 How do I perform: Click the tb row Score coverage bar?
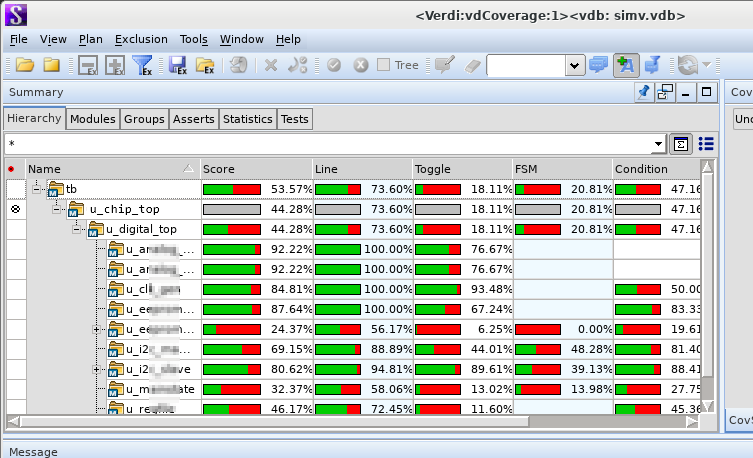pos(231,189)
